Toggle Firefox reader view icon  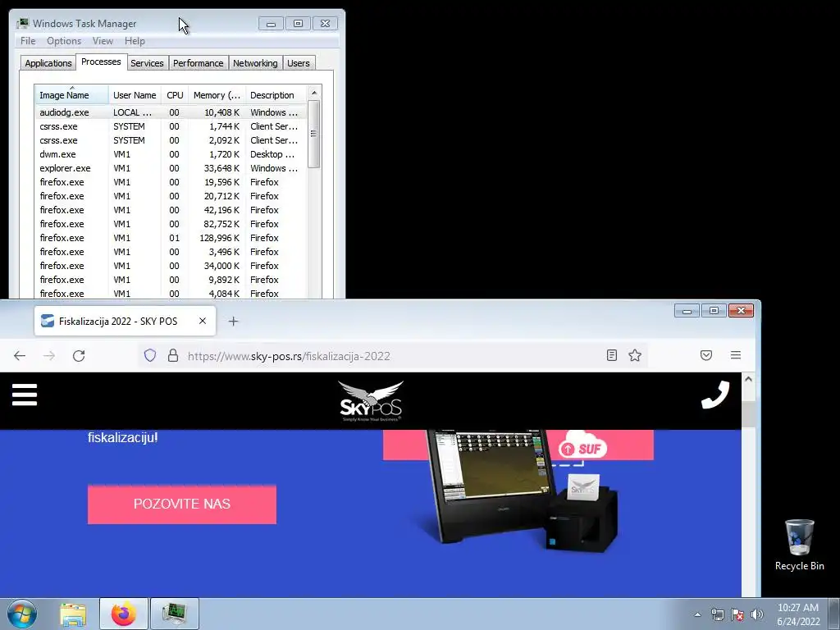click(x=612, y=355)
